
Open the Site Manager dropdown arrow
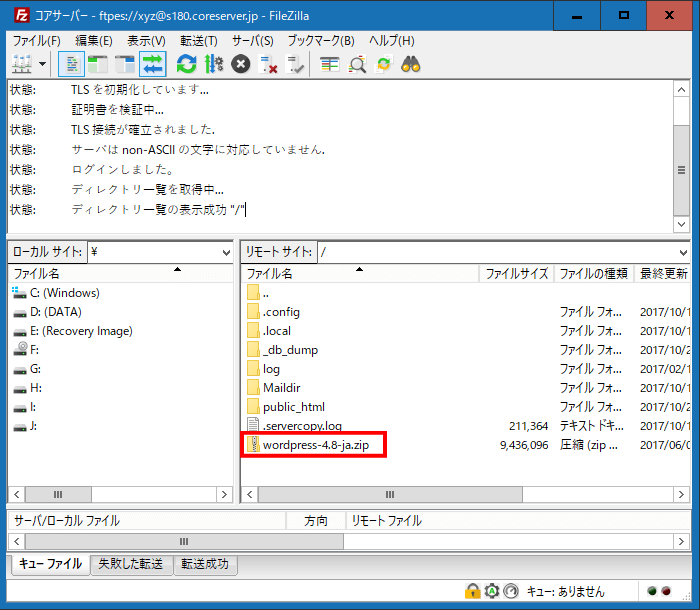coord(42,64)
